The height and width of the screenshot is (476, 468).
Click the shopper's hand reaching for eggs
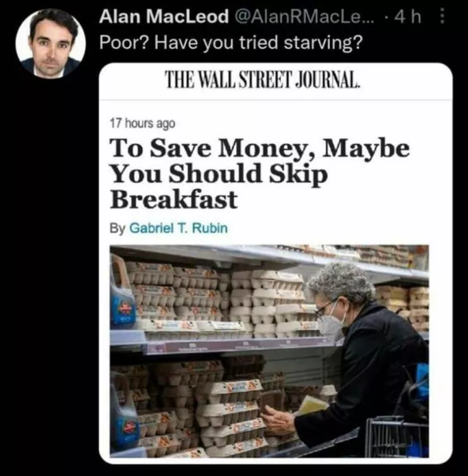click(277, 418)
